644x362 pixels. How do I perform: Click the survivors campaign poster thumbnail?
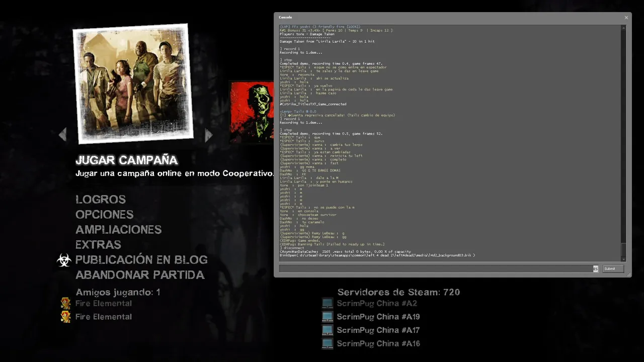(133, 83)
